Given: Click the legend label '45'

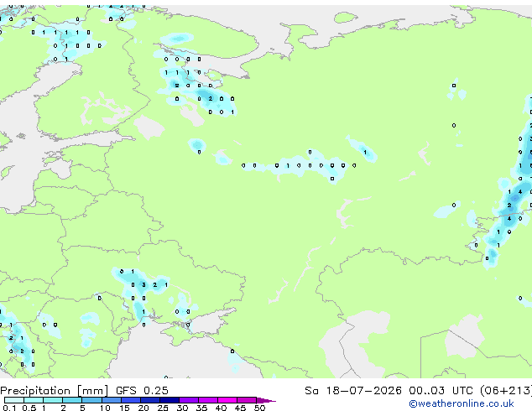Looking at the screenshot, I should [240, 408].
